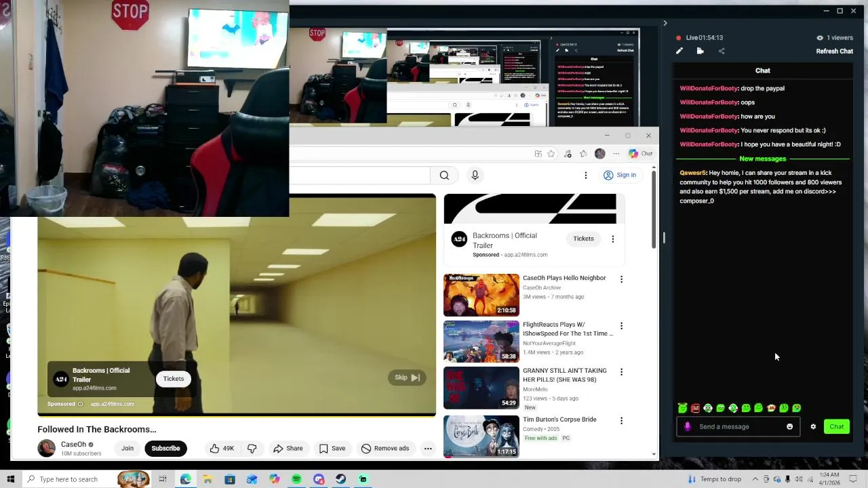Pick the red angry emote

point(695,408)
